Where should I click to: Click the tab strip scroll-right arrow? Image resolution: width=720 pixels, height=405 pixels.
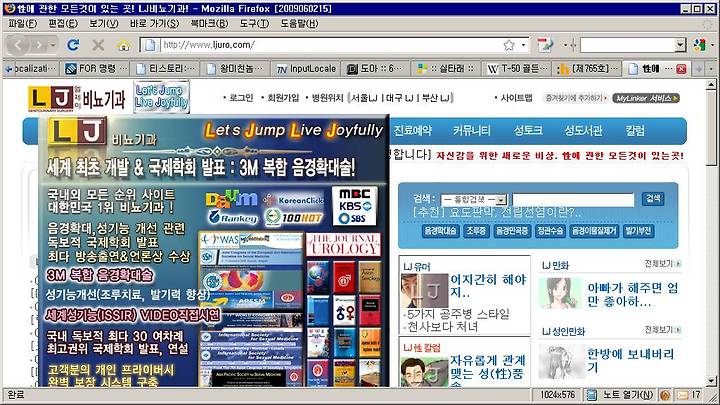pyautogui.click(x=699, y=69)
